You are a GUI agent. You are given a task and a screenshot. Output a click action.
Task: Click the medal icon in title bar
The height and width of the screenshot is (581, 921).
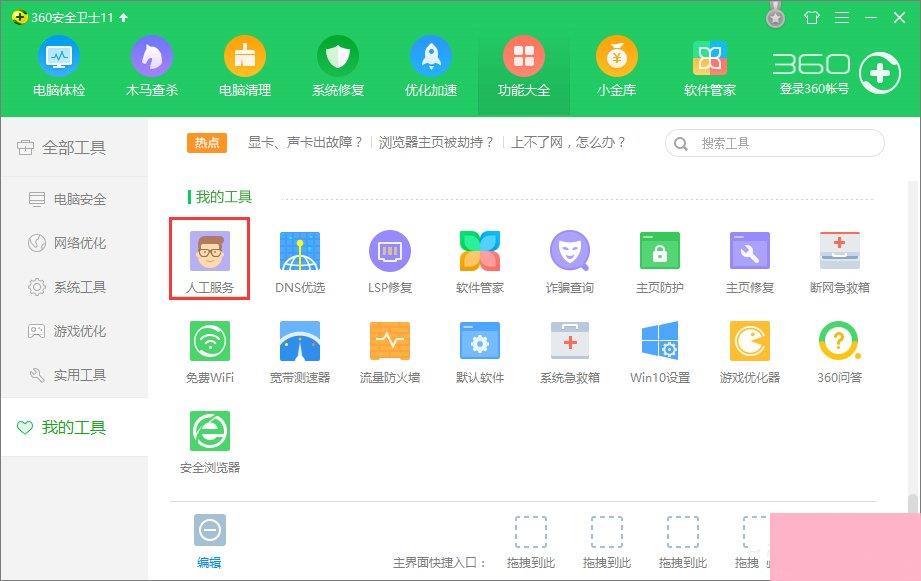(x=775, y=16)
